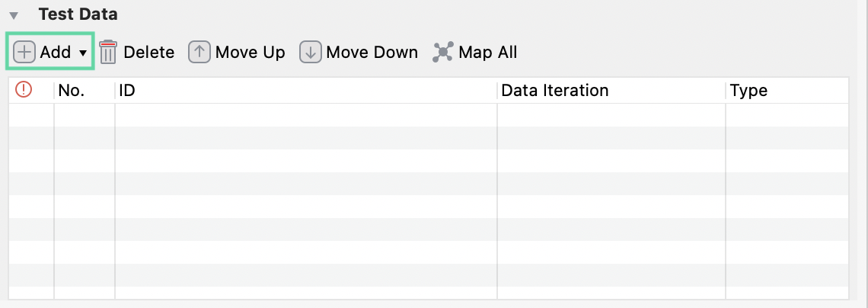The height and width of the screenshot is (308, 868).
Task: Click the No. column header
Action: pos(71,91)
